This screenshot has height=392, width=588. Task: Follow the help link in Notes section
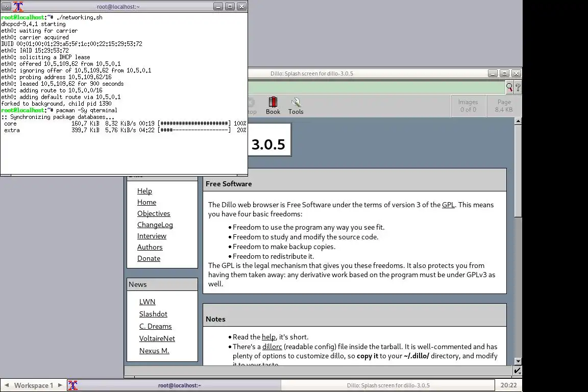[268, 337]
